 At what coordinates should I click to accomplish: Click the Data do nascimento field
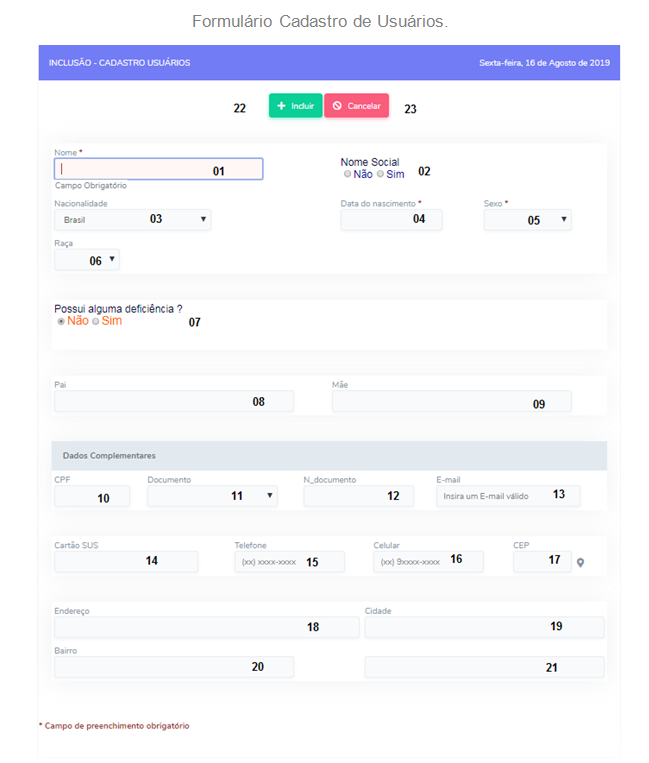tap(391, 219)
